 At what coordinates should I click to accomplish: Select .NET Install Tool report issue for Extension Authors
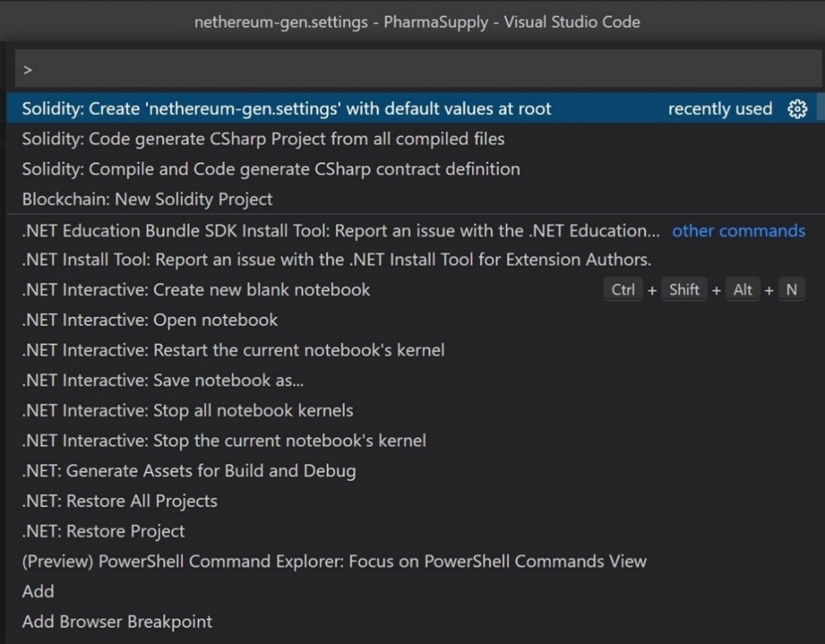337,260
